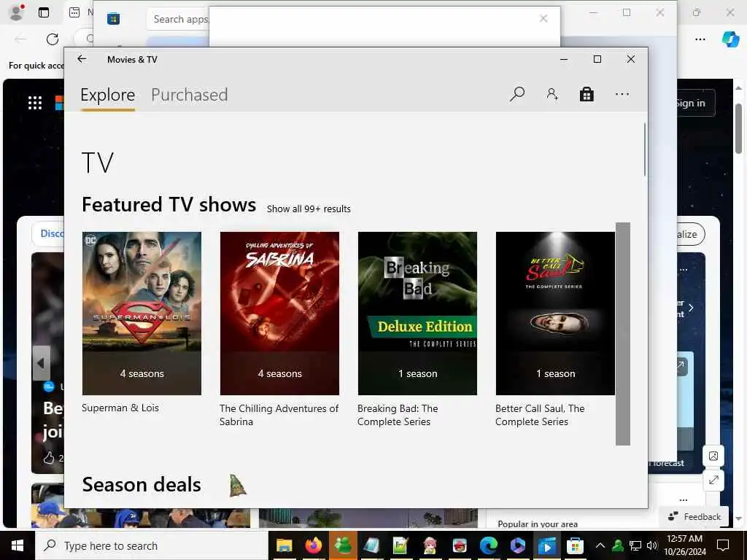Click 'Better Call Saul, The Complete Series' title
Image resolution: width=747 pixels, height=560 pixels.
pyautogui.click(x=540, y=415)
